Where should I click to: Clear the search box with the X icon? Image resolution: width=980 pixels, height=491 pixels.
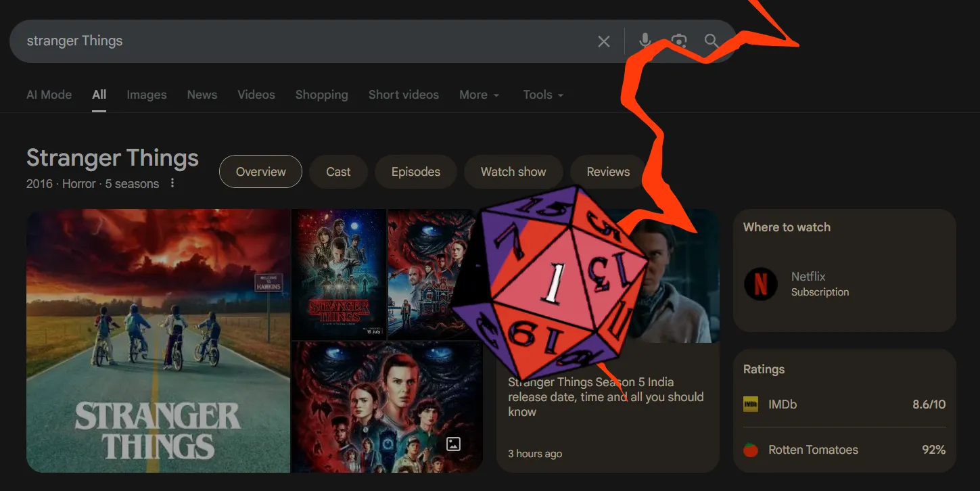(604, 41)
